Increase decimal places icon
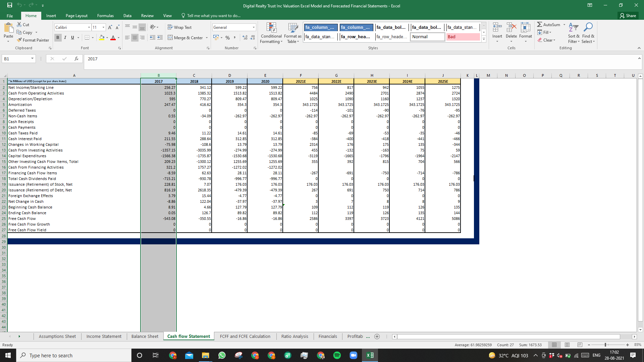 (245, 38)
